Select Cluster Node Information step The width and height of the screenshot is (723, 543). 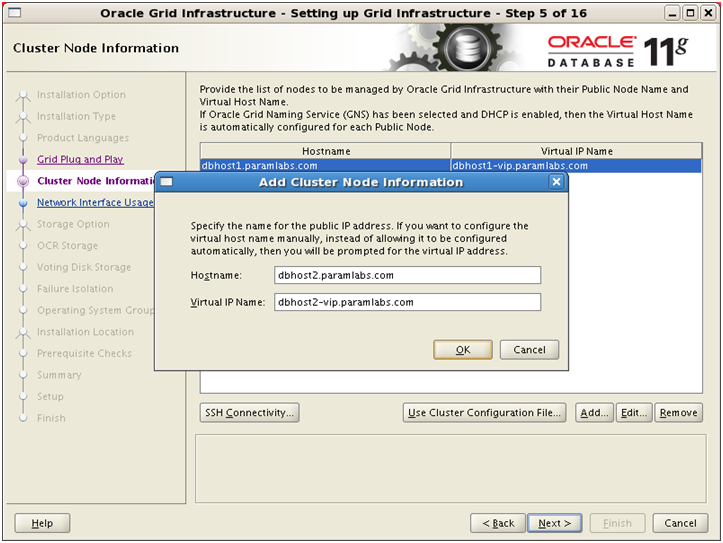(95, 181)
